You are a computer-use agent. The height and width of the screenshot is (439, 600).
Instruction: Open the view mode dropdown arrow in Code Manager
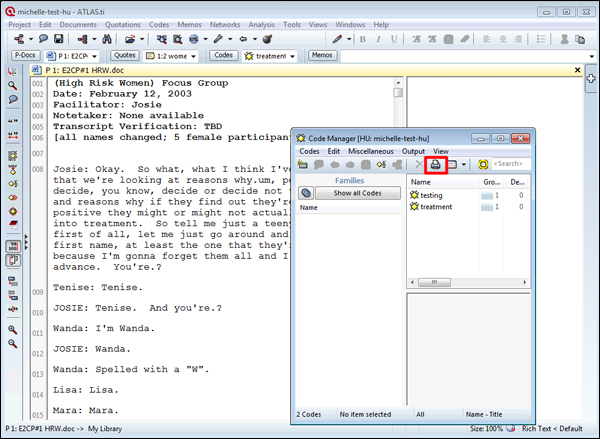pyautogui.click(x=465, y=164)
